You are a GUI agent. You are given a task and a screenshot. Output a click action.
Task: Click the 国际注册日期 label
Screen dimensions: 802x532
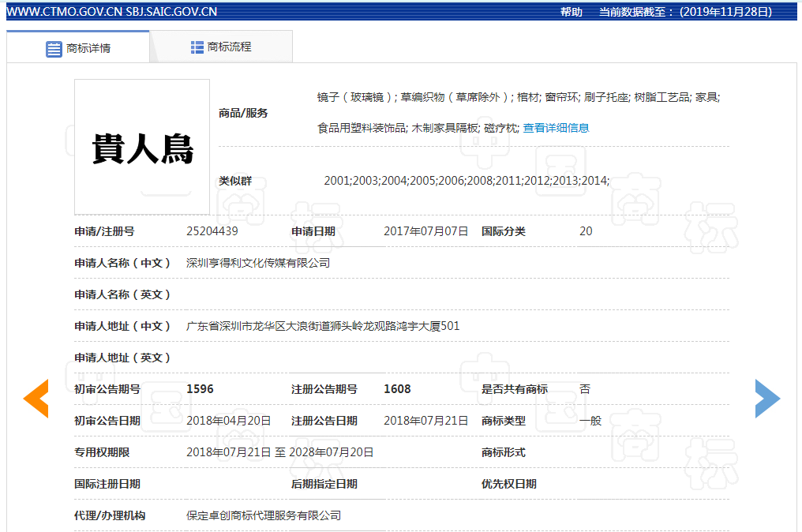[107, 484]
